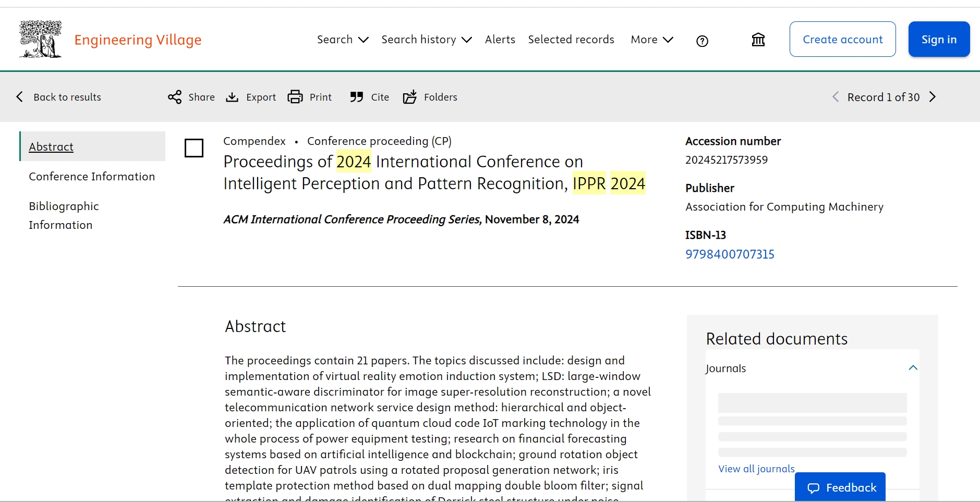Click the Print printer icon
The height and width of the screenshot is (502, 980).
[x=295, y=97]
